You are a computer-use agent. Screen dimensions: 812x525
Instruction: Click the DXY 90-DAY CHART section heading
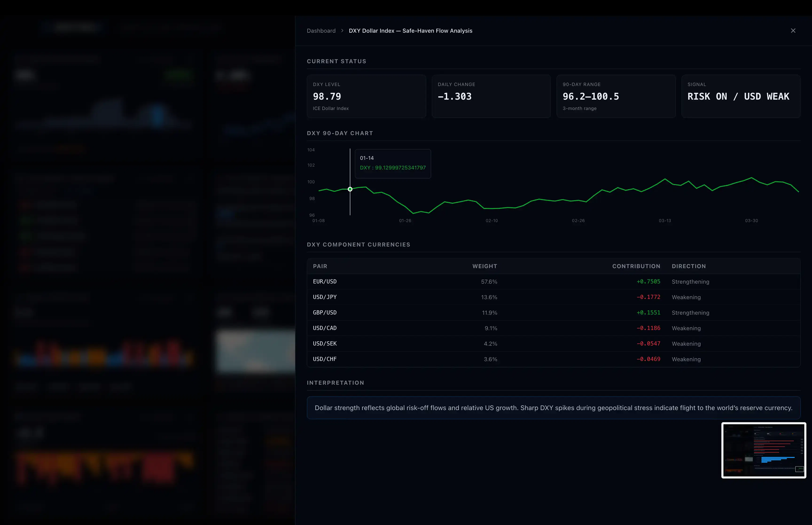pyautogui.click(x=340, y=133)
